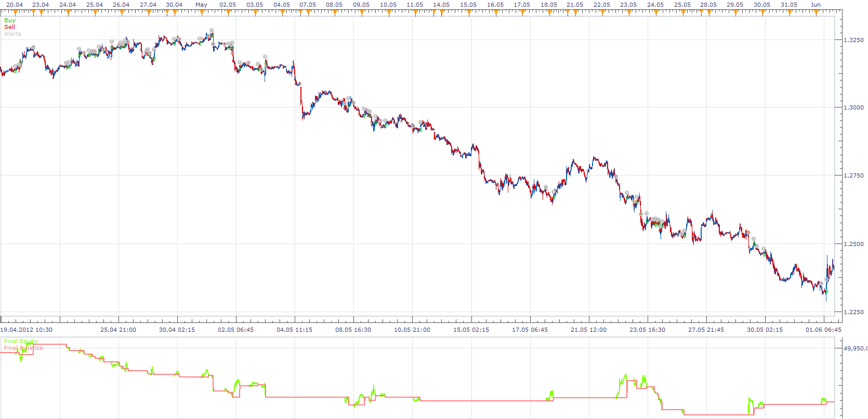Click the orange day marker for 15.05

469,12
